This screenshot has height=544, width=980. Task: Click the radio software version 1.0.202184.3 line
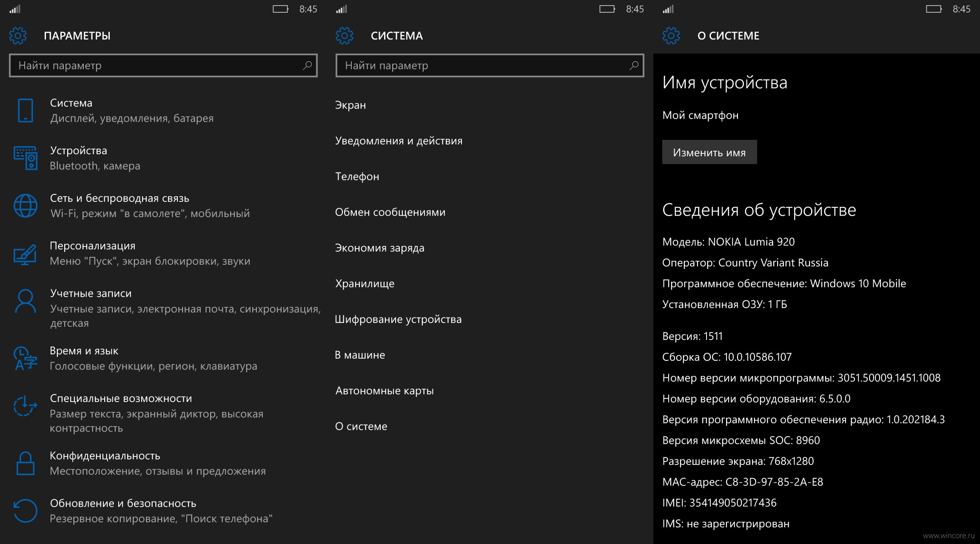[x=803, y=419]
